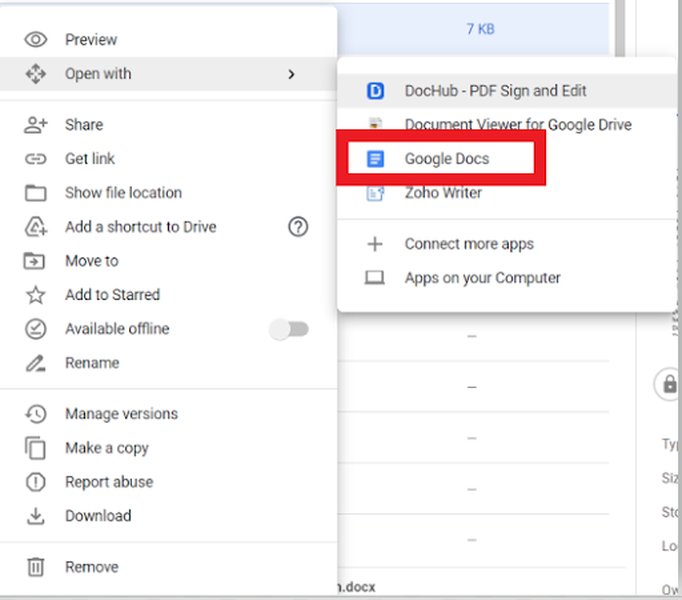This screenshot has height=600, width=682.
Task: Select Manage versions entry
Action: (168, 414)
